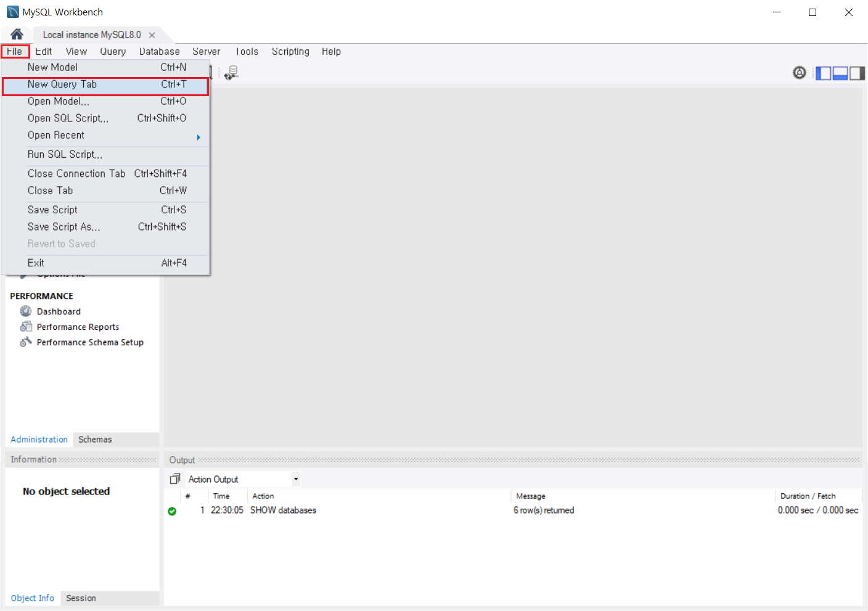Image resolution: width=868 pixels, height=611 pixels.
Task: Minimize the MySQL Workbench window
Action: pos(777,12)
